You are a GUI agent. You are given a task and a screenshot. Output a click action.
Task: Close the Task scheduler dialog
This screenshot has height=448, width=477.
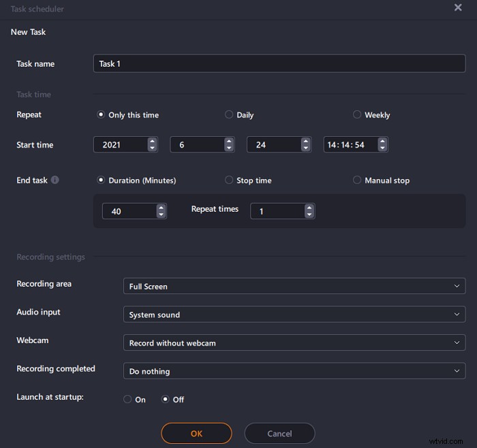457,7
